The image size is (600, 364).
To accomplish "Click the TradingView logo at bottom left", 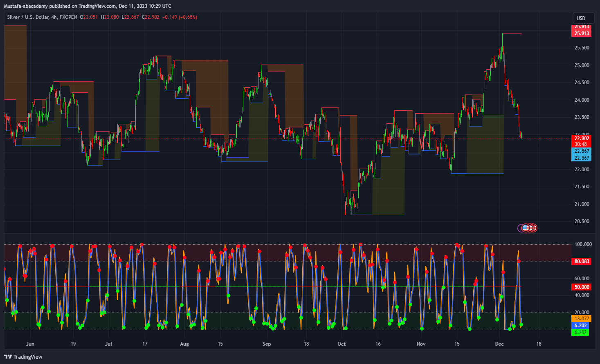I will click(x=23, y=357).
